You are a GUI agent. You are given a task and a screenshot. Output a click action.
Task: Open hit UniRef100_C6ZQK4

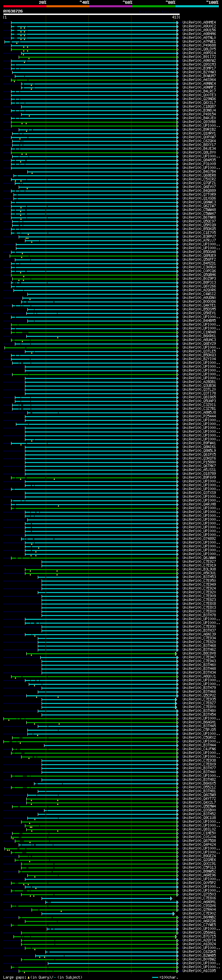[x=199, y=141]
